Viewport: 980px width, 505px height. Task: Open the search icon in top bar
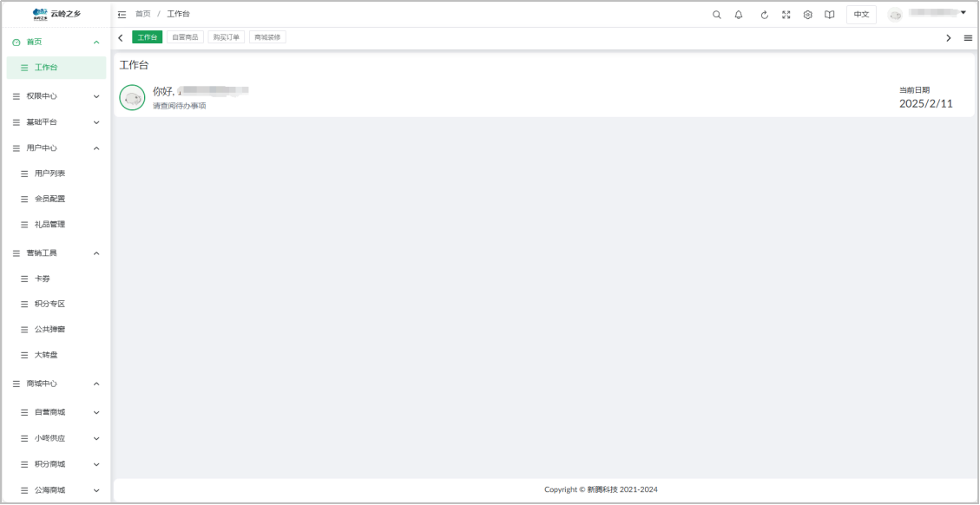[x=717, y=15]
